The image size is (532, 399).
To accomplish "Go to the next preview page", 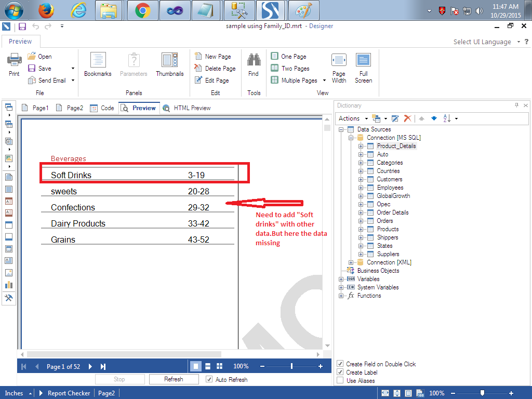I will pyautogui.click(x=90, y=366).
